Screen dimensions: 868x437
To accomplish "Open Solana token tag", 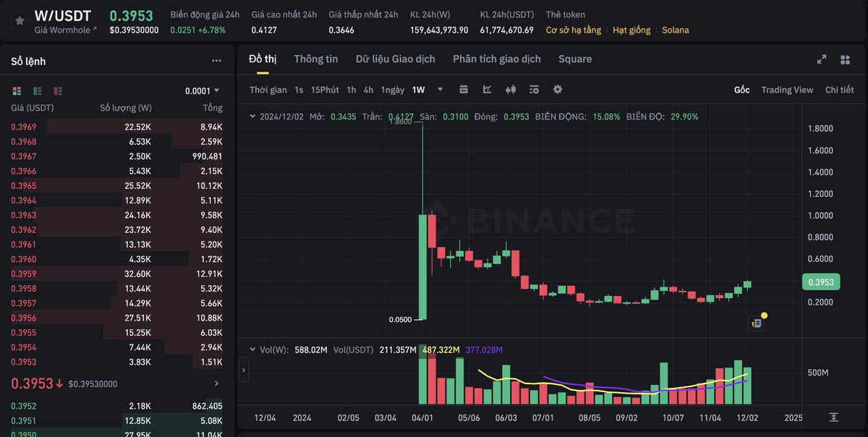I will 676,30.
